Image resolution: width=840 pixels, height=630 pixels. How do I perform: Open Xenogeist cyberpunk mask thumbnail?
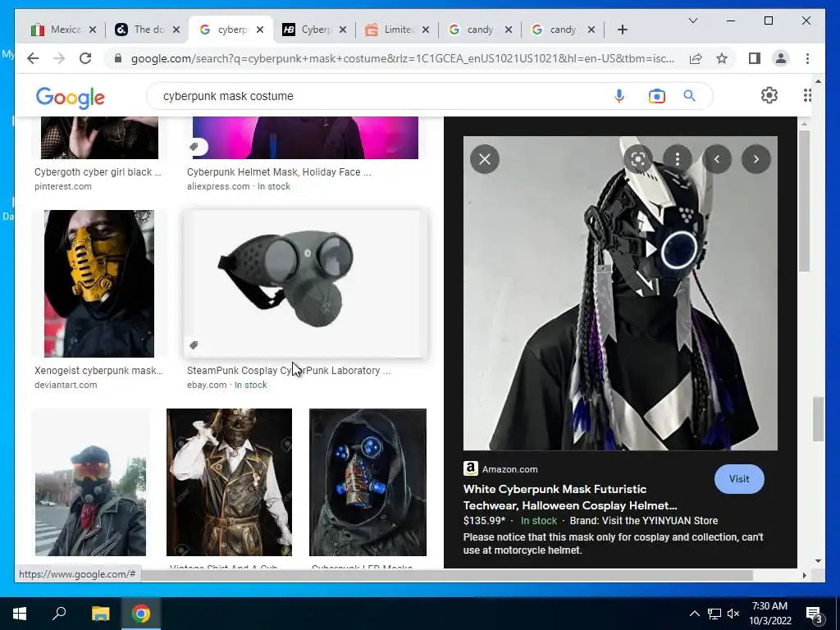coord(99,283)
